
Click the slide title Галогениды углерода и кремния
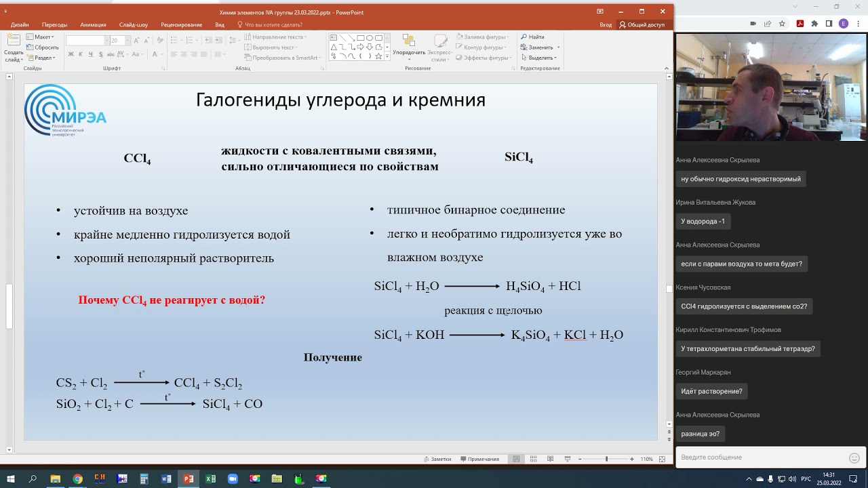[340, 100]
